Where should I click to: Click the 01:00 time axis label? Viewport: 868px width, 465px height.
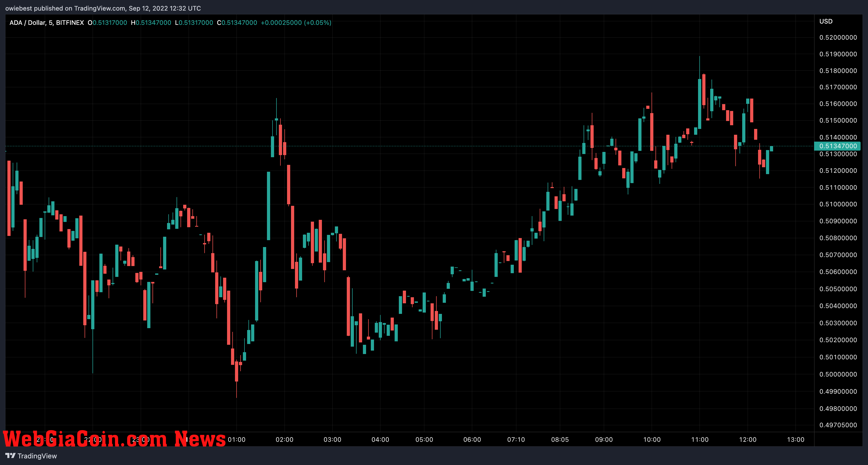[237, 440]
